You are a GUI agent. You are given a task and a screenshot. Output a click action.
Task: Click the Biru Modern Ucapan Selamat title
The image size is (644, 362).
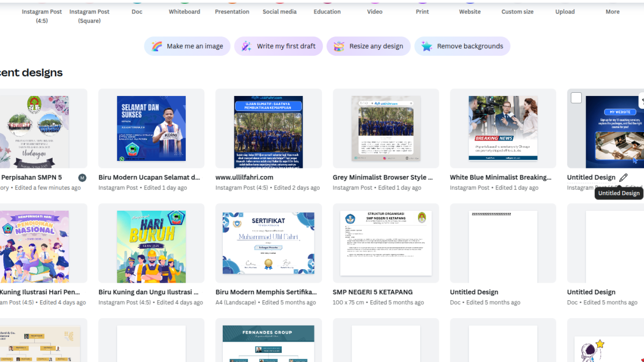[149, 178]
